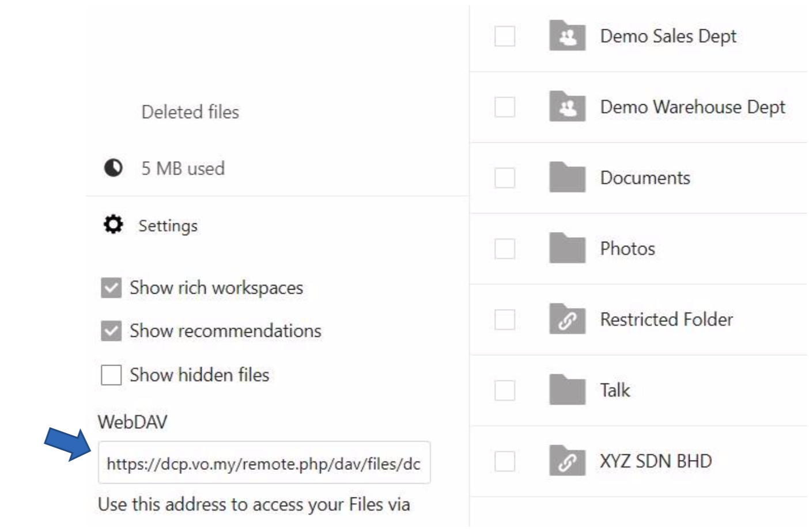Click the XYZ SDN BHD link folder icon
The image size is (809, 532).
point(567,461)
